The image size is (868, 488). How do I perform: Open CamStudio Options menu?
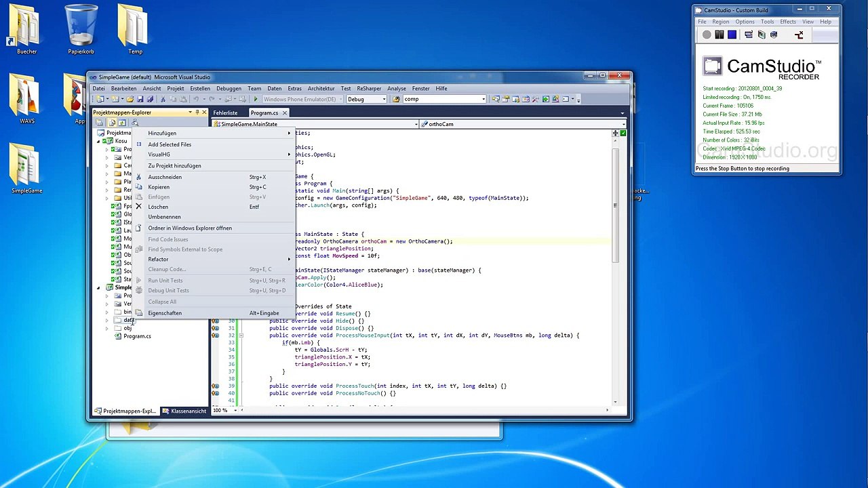(x=745, y=22)
